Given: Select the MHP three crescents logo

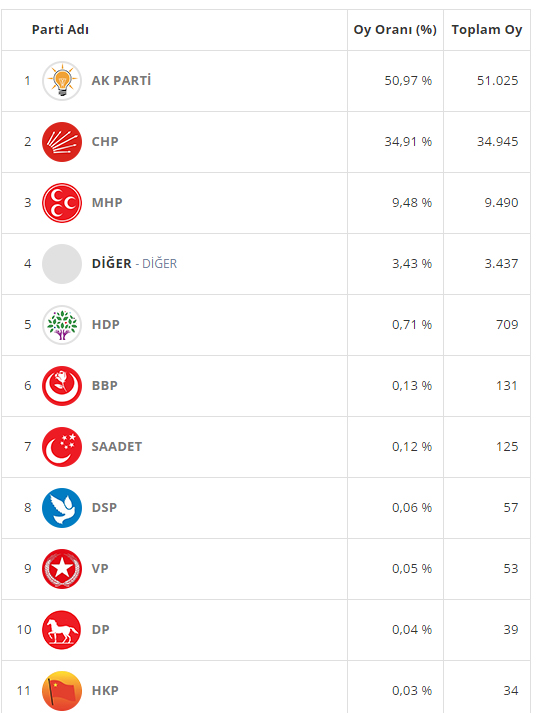Looking at the screenshot, I should pos(62,203).
